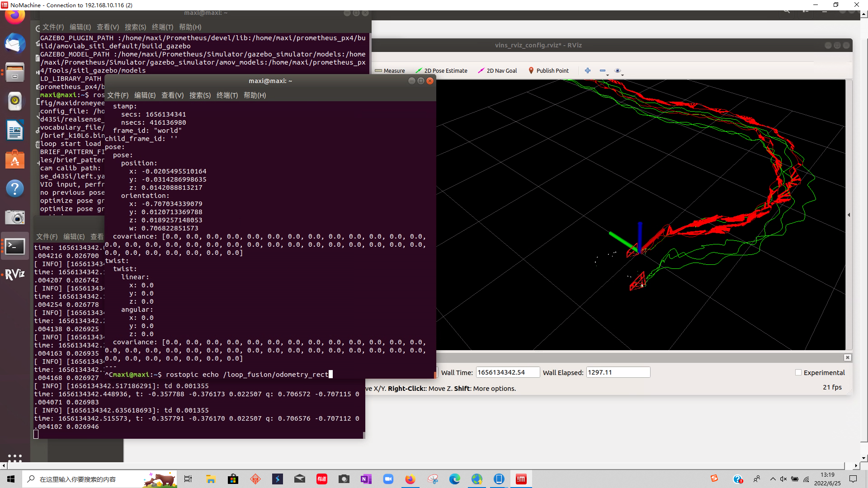This screenshot has height=488, width=868.
Task: Activate the 2D Pose Estimate tool
Action: point(441,70)
